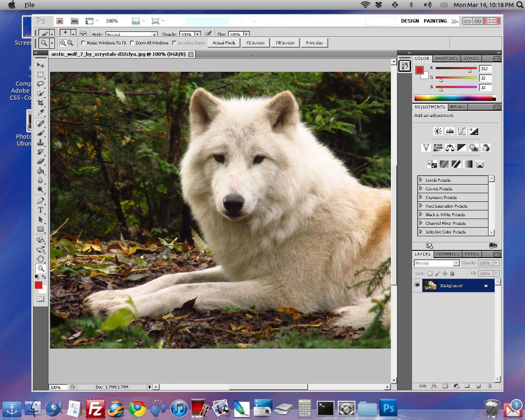Viewport: 525px width, 420px height.
Task: Enable Resize Windows To Fit checkbox
Action: (83, 43)
